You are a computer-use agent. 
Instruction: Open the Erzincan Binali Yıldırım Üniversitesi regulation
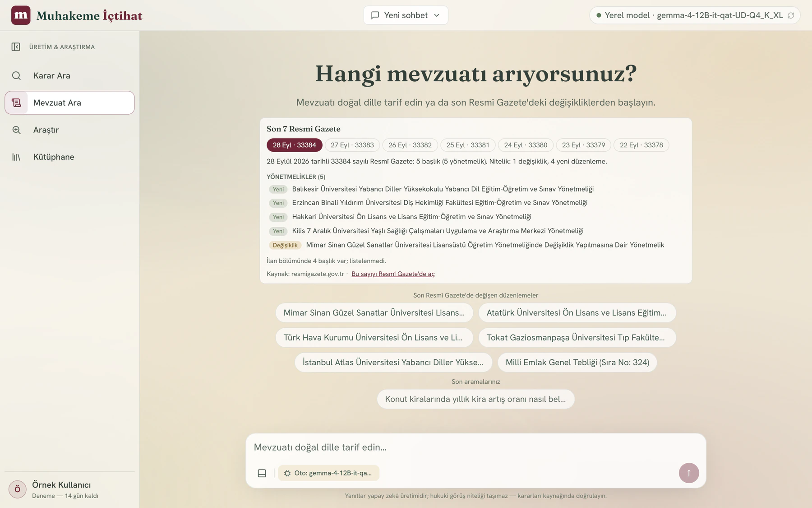point(440,203)
